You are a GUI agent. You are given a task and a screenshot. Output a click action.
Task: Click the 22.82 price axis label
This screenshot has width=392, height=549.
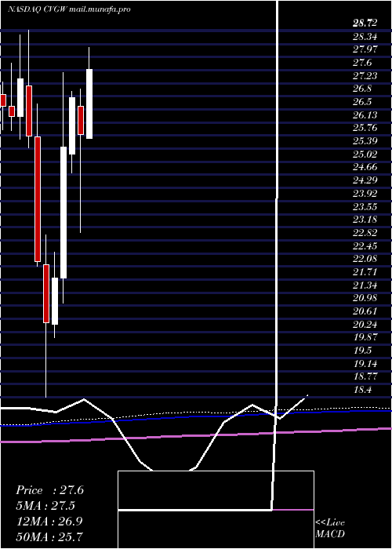pos(365,232)
